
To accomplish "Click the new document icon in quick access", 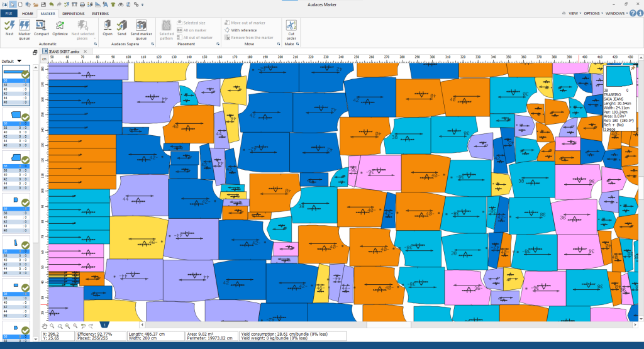I will [x=19, y=4].
